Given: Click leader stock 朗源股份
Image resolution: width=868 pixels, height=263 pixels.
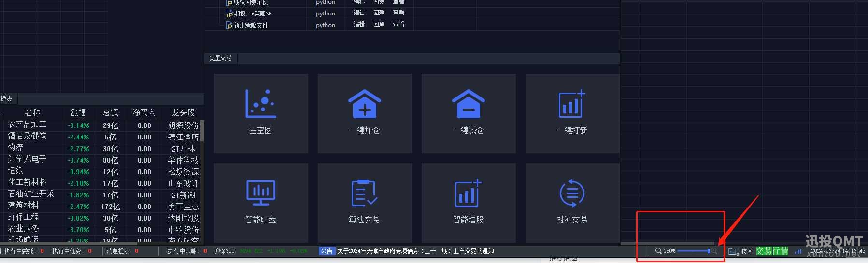Looking at the screenshot, I should pos(183,125).
